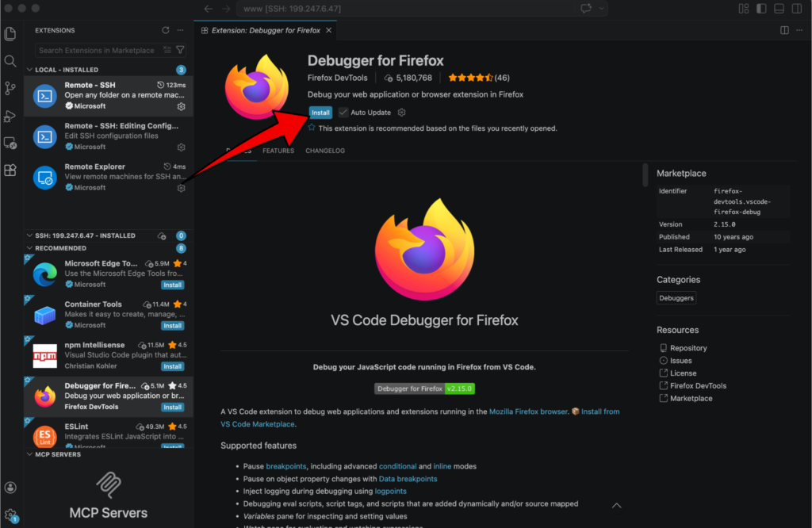Viewport: 812px width, 528px height.
Task: Click Manage gear at sidebar bottom
Action: (10, 515)
